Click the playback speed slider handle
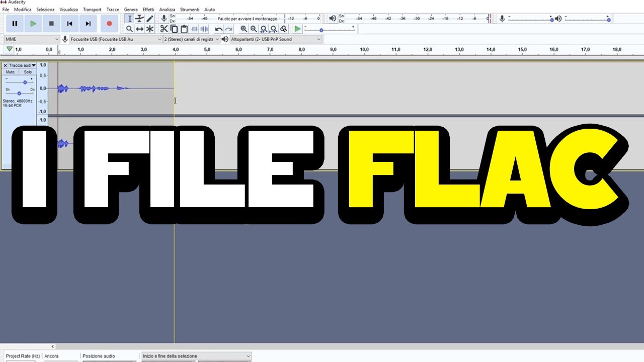The width and height of the screenshot is (644, 362). [x=321, y=30]
